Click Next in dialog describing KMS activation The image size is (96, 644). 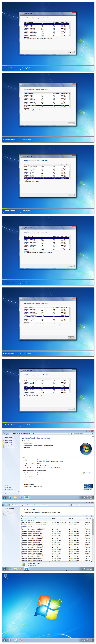[x=71, y=195]
